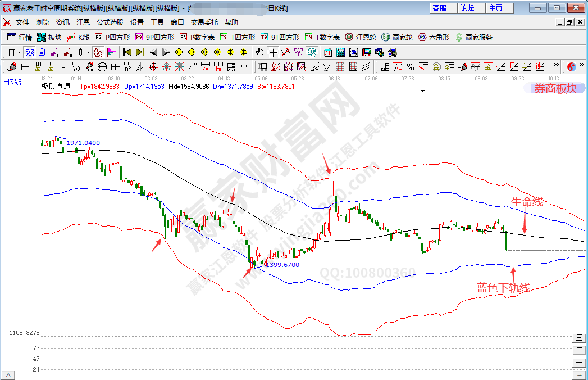Toggle the hand pan tool
Screen dimensions: 588x380
point(259,52)
